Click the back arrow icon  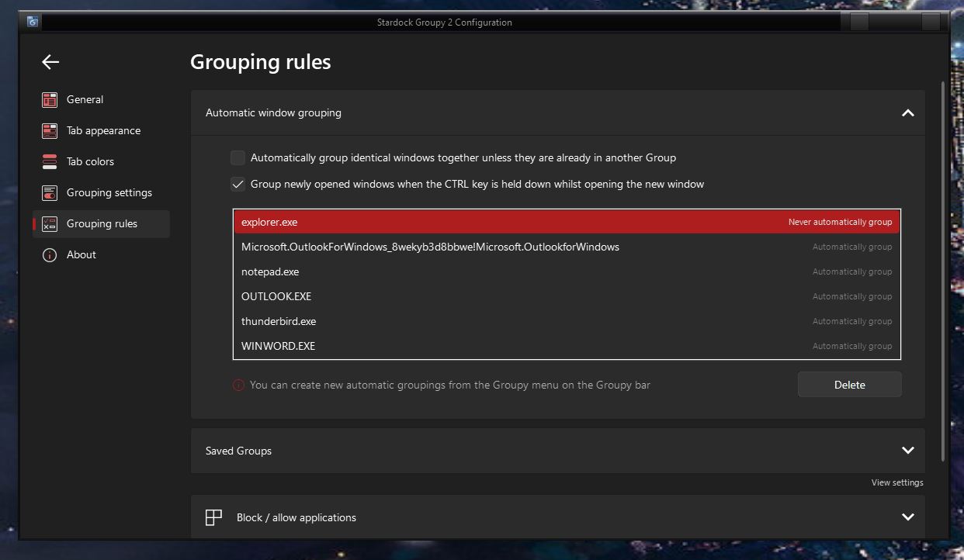coord(50,62)
